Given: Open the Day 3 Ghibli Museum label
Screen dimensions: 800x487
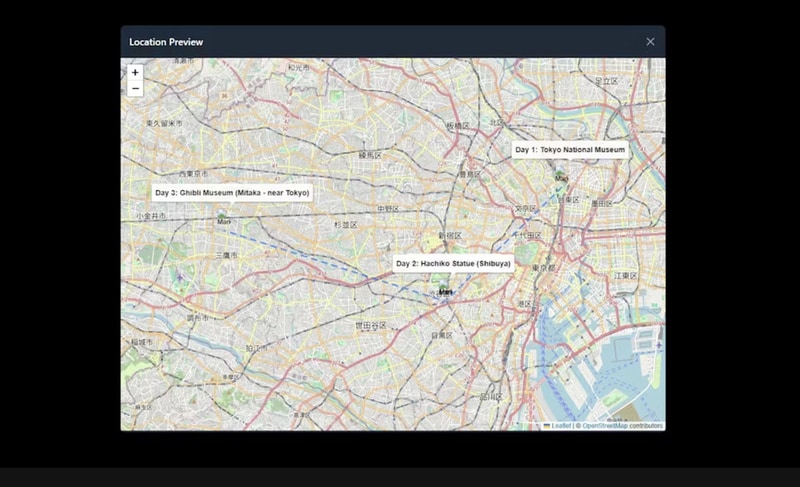Looking at the screenshot, I should pos(232,192).
